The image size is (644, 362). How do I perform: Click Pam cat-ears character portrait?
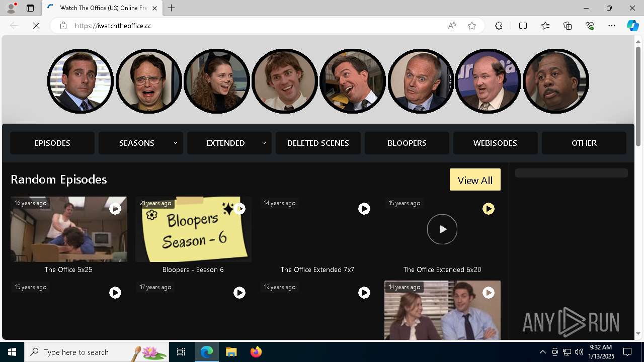(x=217, y=81)
